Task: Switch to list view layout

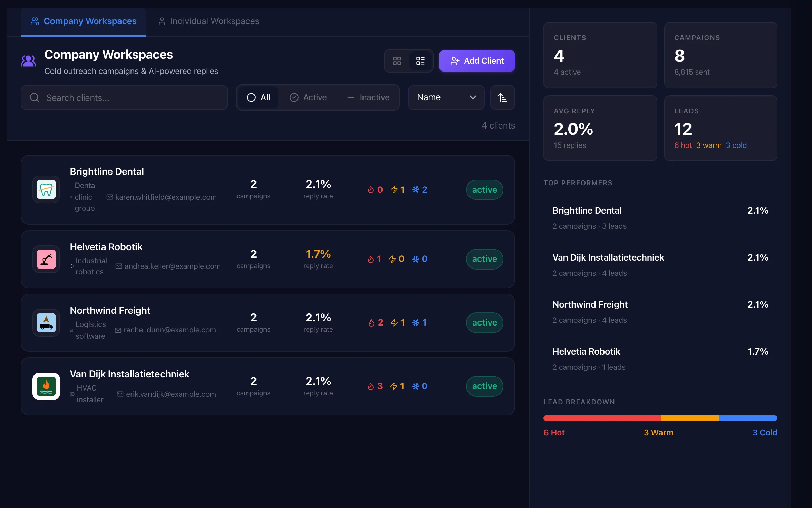Action: tap(420, 61)
